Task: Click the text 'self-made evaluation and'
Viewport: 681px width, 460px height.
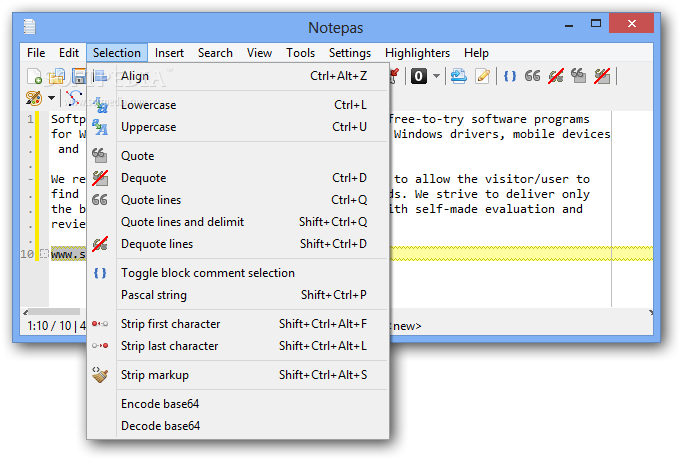Action: [499, 209]
